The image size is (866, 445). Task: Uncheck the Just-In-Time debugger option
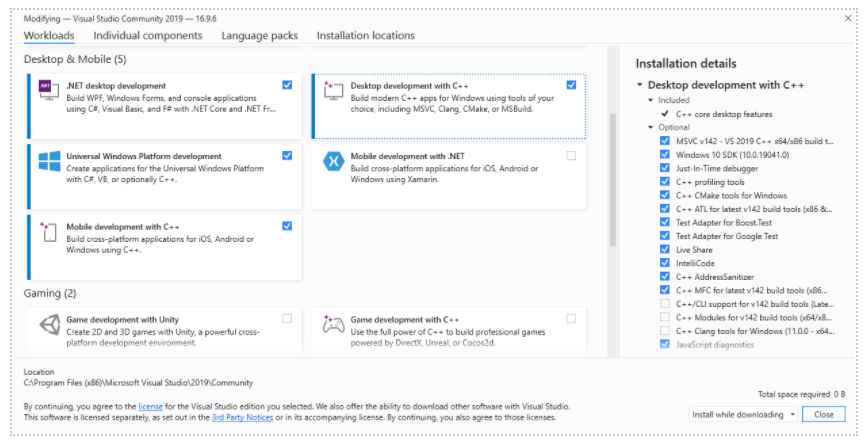click(x=665, y=168)
